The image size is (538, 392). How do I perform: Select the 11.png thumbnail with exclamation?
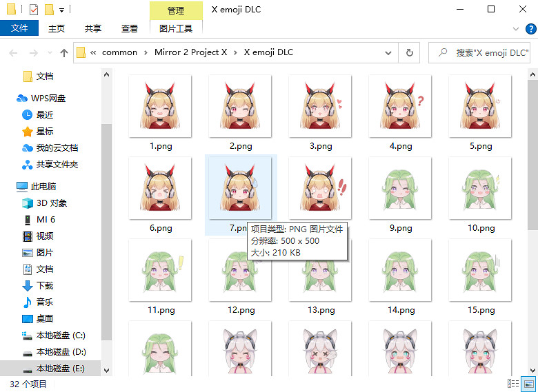[160, 270]
